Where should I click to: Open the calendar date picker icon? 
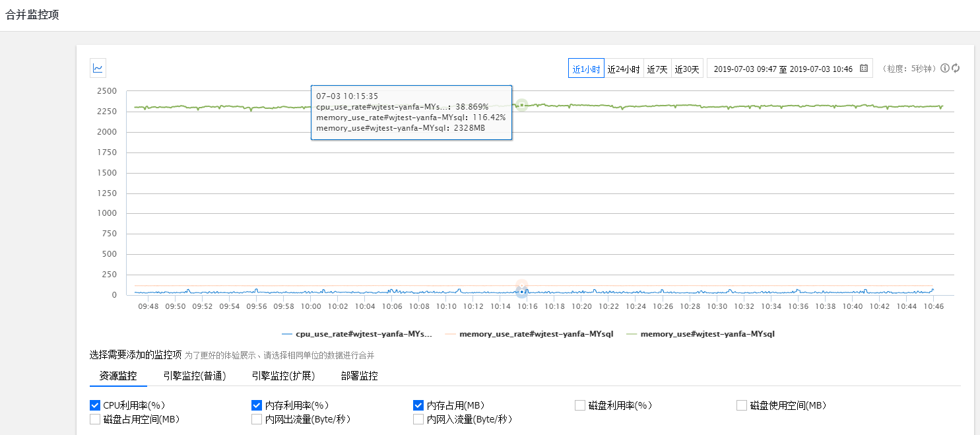pos(863,69)
